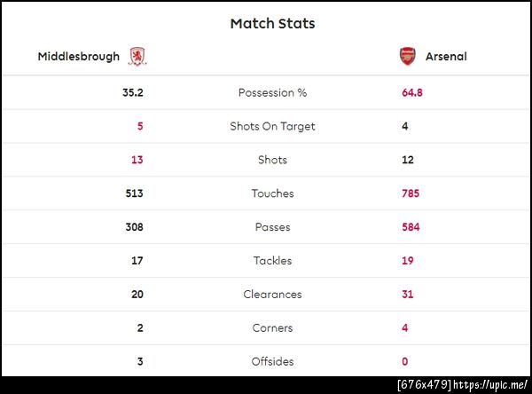Image resolution: width=532 pixels, height=394 pixels.
Task: Click the Match Stats heading
Action: [x=272, y=23]
